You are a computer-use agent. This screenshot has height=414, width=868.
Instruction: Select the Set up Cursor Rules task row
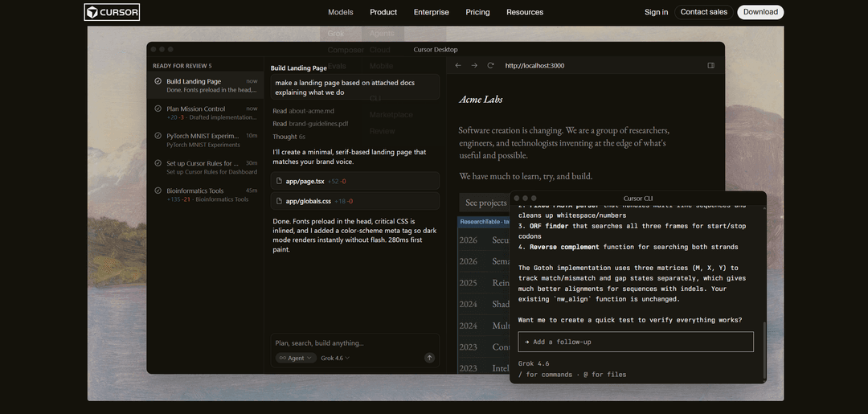point(206,167)
